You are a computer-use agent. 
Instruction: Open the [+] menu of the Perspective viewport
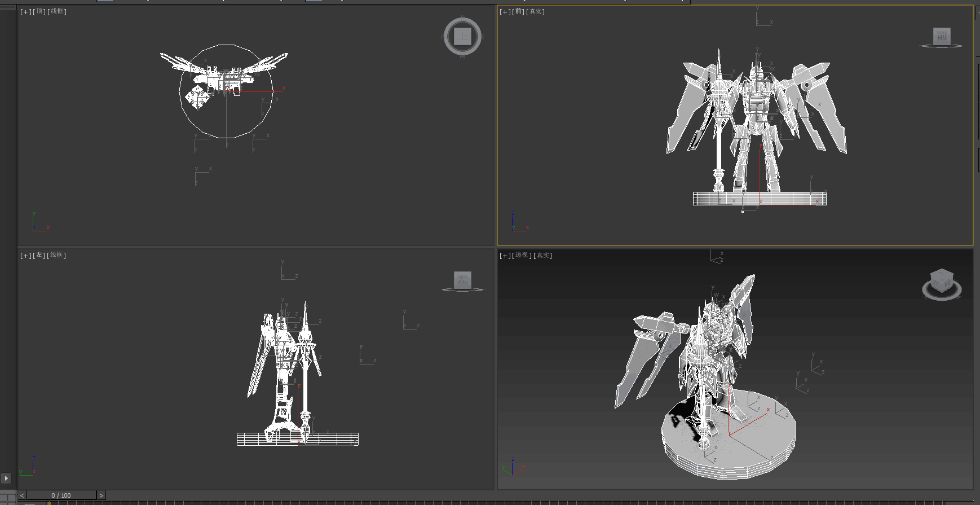[505, 256]
